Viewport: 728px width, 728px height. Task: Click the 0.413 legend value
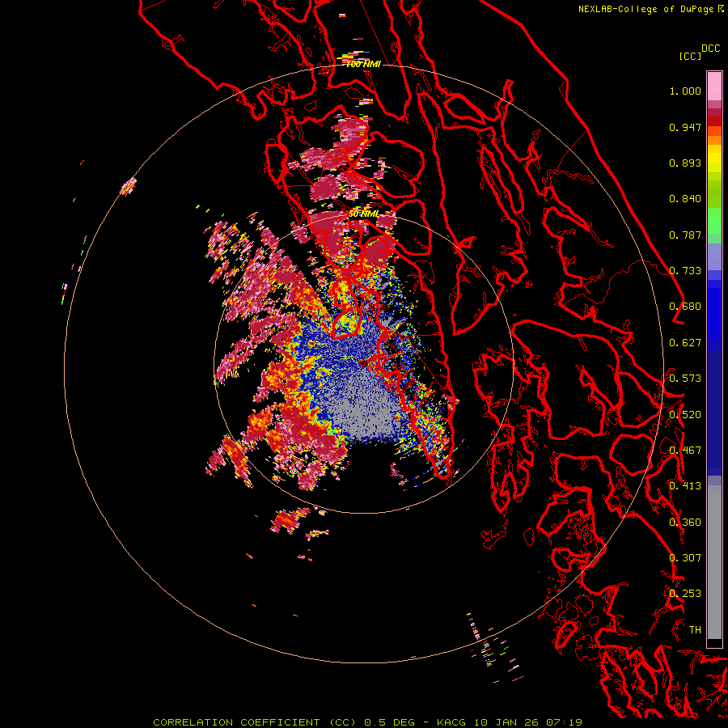pyautogui.click(x=685, y=486)
